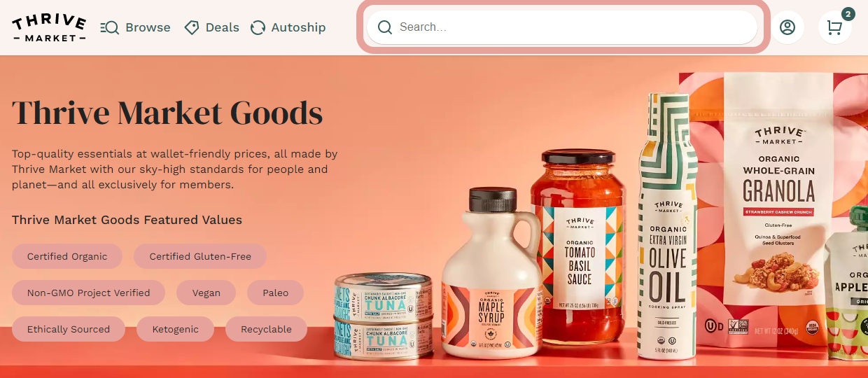Click the cart item count badge
Screen dimensions: 868x378
click(x=848, y=14)
